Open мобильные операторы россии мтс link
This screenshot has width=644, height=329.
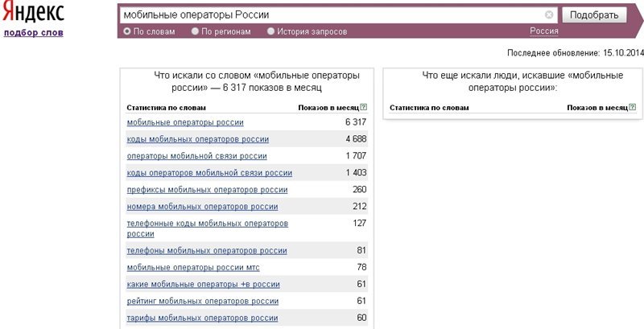[x=193, y=267]
